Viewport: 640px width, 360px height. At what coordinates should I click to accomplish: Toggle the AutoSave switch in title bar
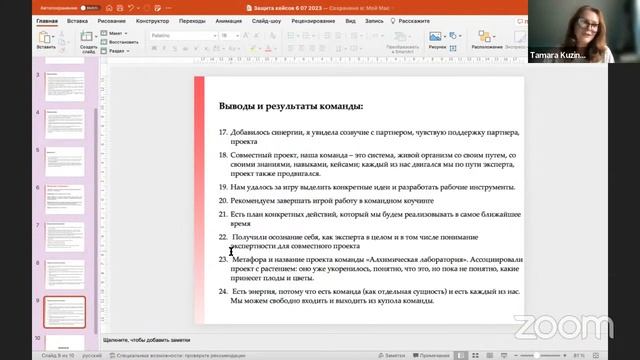coord(90,8)
